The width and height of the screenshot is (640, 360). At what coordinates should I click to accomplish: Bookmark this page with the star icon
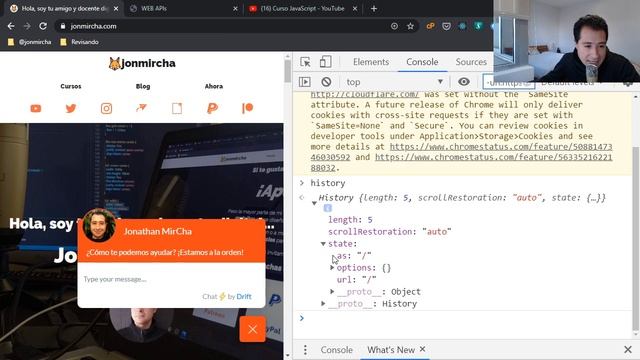click(x=410, y=26)
